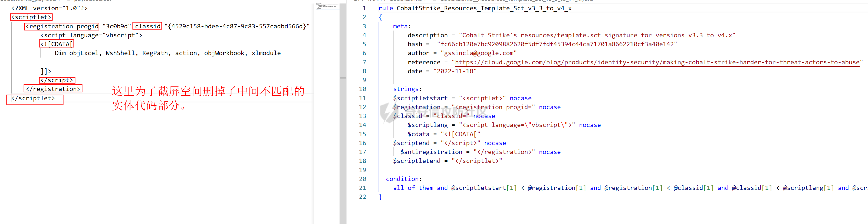Click the $antiregistration string definition
The height and width of the screenshot is (224, 868).
480,152
